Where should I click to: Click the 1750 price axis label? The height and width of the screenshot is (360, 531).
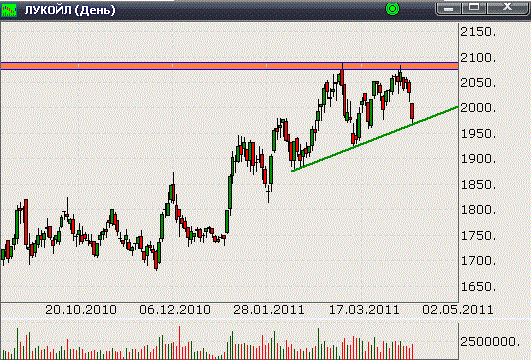click(478, 236)
